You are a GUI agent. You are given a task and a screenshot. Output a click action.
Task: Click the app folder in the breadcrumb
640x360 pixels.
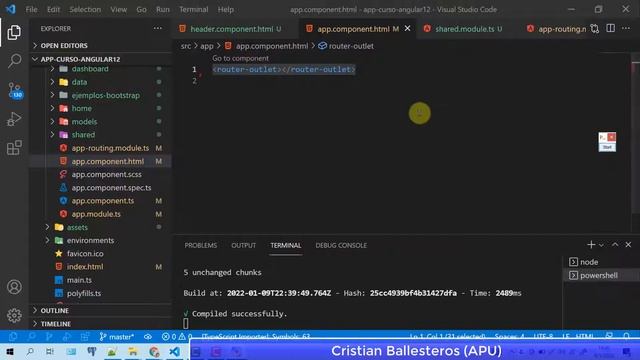click(x=207, y=46)
